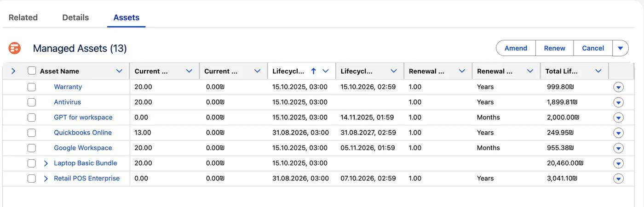Viewport: 644px width, 207px height.
Task: Expand all rows using header chevron
Action: click(x=13, y=71)
